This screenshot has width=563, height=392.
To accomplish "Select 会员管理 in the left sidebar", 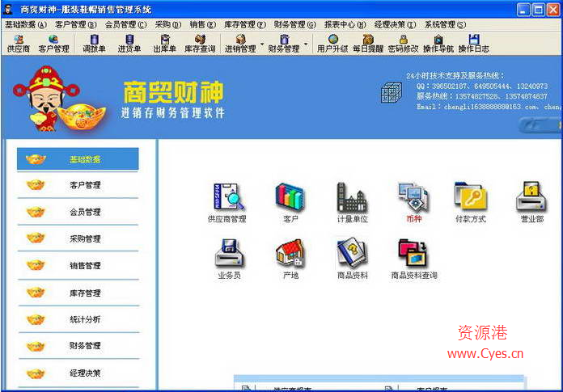I will pyautogui.click(x=78, y=212).
